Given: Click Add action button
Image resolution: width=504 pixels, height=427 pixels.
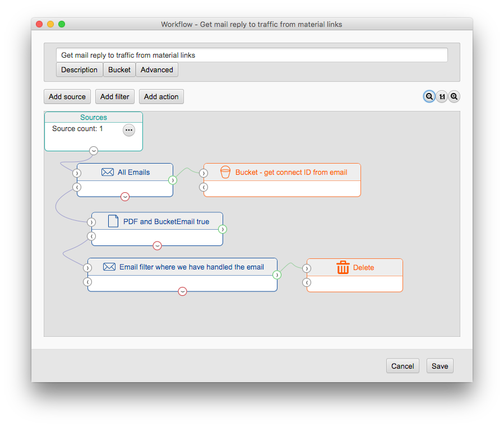Looking at the screenshot, I should (x=161, y=97).
